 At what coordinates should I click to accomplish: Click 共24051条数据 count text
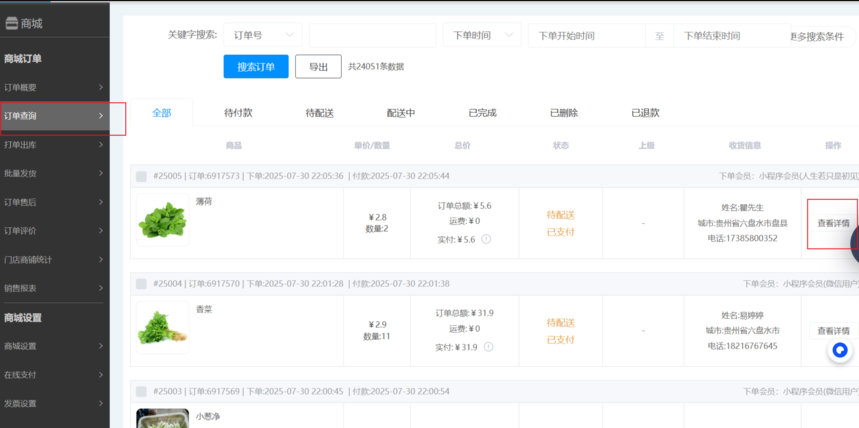(x=376, y=67)
